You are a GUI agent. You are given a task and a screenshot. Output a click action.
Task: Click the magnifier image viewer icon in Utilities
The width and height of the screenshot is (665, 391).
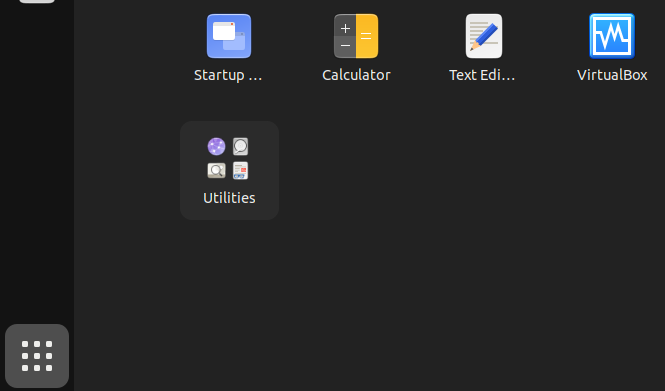coord(216,170)
